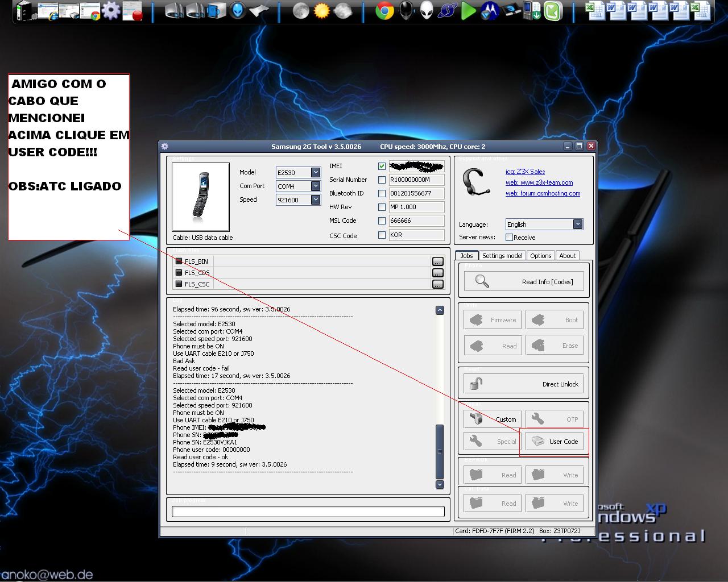
Task: Click the Firmware button icon
Action: coord(477,320)
